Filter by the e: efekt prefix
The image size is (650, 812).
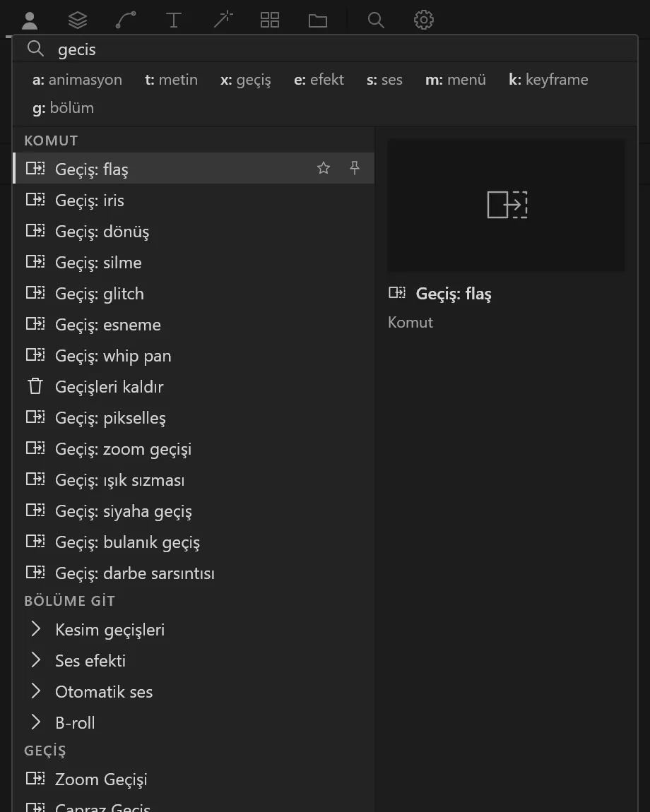(x=319, y=80)
